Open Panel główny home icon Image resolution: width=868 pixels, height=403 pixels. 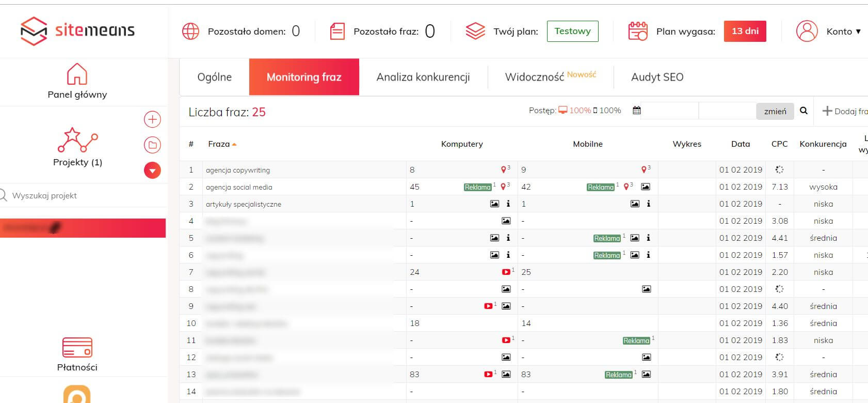[77, 74]
